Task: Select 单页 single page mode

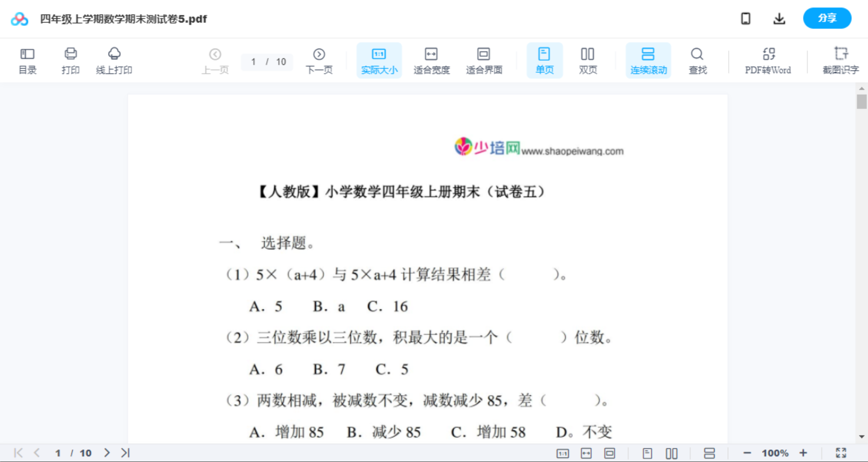Action: [x=544, y=60]
